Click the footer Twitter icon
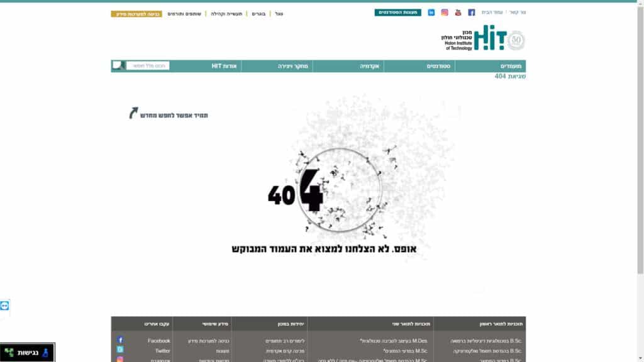 click(120, 349)
